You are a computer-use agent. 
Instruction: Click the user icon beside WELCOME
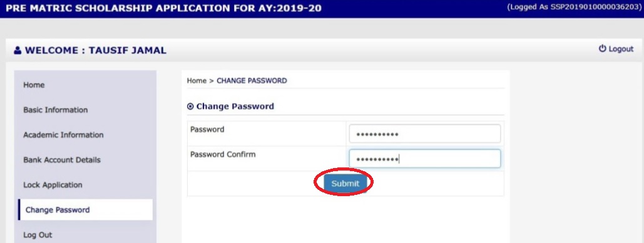click(x=18, y=51)
